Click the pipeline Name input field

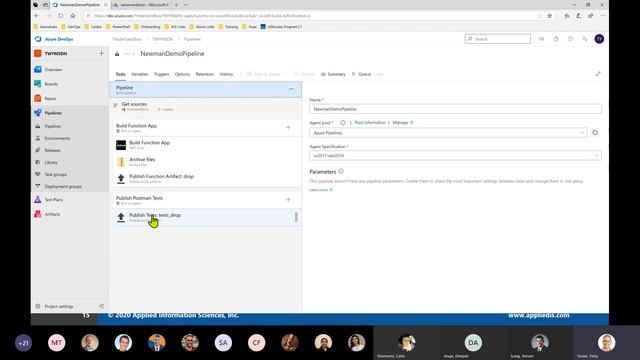[455, 109]
